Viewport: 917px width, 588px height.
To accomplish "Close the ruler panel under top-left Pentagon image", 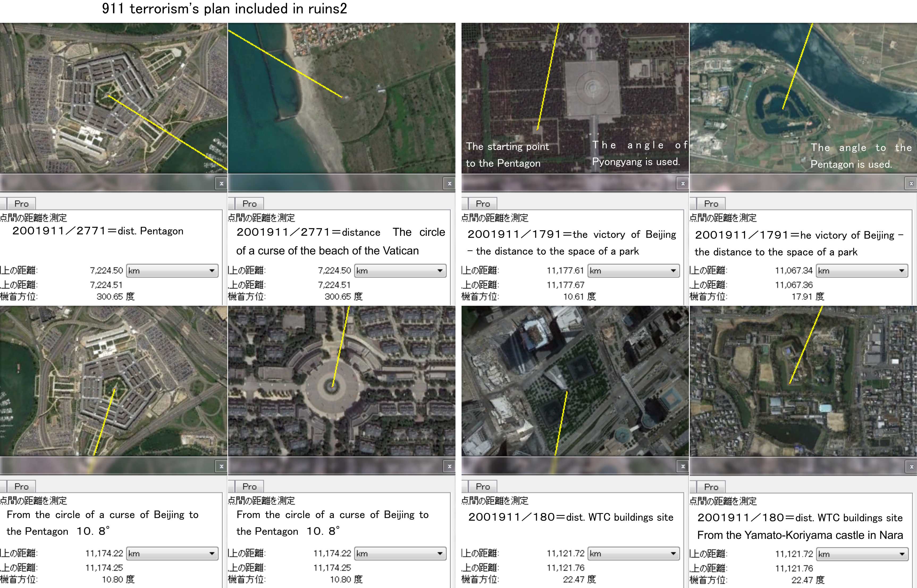I will [x=221, y=184].
